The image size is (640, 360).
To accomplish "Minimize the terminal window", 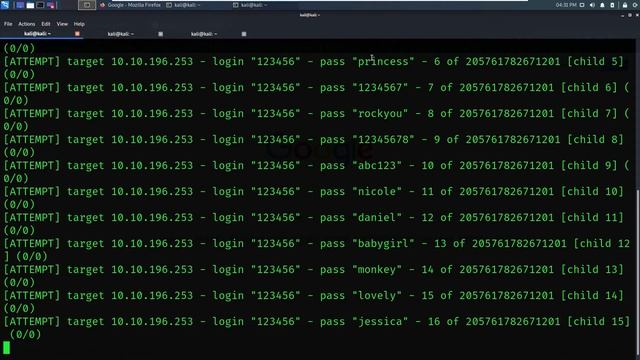I will (622, 16).
